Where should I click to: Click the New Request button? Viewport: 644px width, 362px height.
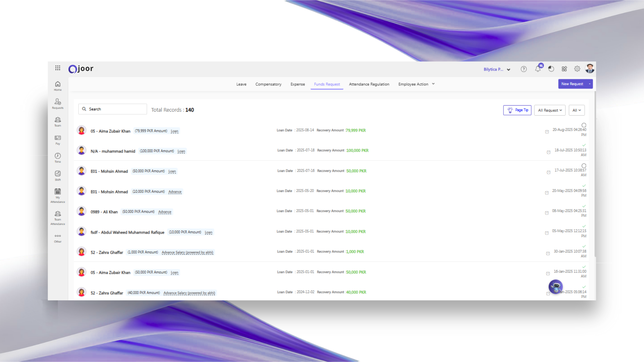click(x=572, y=84)
